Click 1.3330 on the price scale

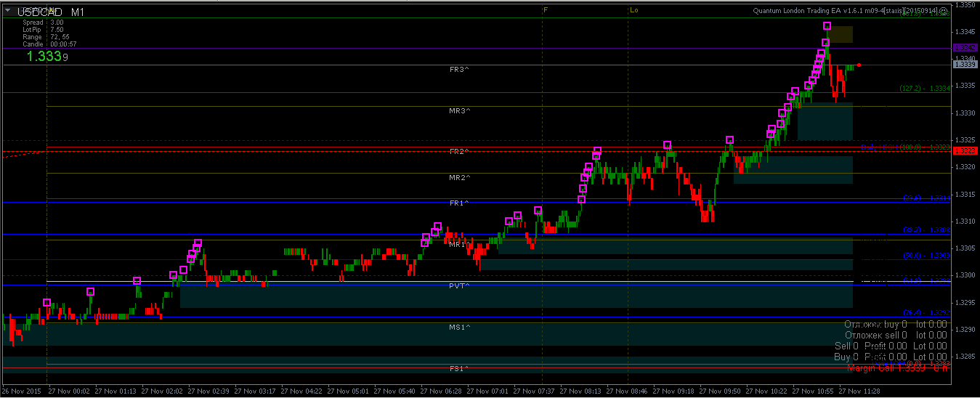coord(965,113)
